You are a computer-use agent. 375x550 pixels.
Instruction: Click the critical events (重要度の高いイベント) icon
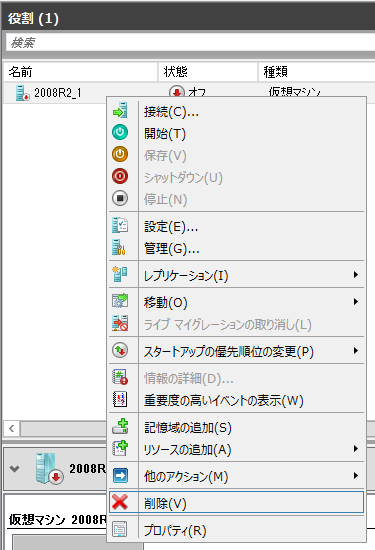[120, 399]
